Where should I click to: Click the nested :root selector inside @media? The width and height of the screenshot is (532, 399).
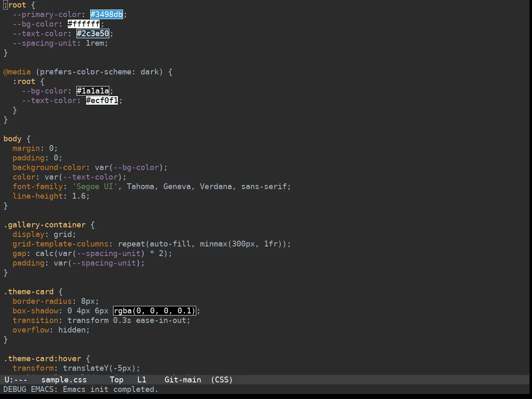point(24,81)
